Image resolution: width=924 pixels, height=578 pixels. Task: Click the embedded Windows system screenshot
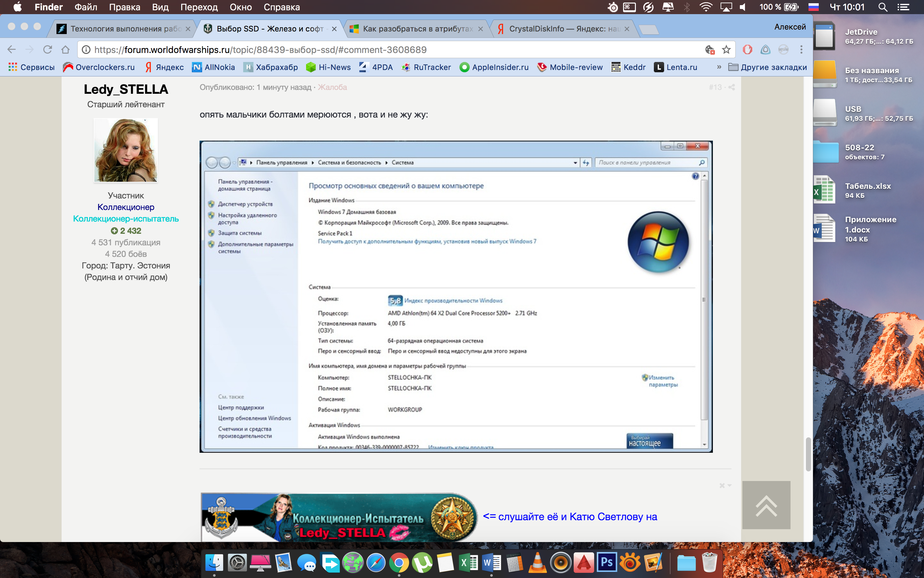(x=456, y=297)
